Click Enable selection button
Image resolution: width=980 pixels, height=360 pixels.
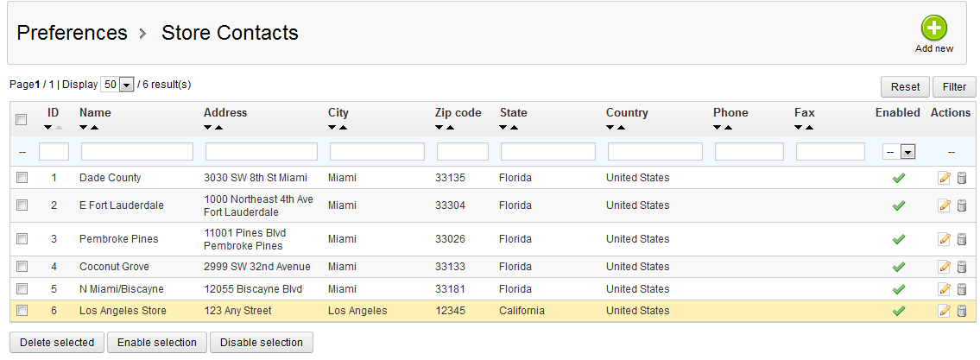coord(157,343)
